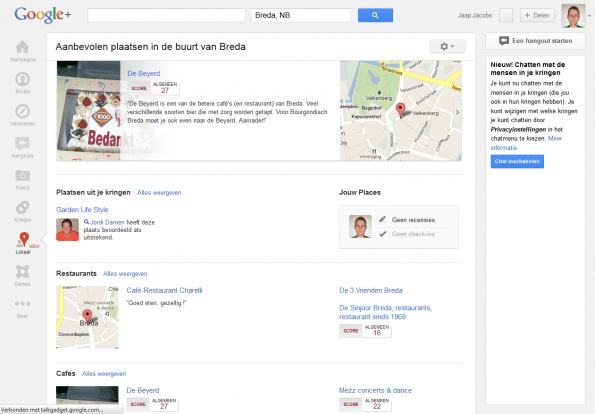595x414 pixels.
Task: Click the map next arrow
Action: [457, 112]
